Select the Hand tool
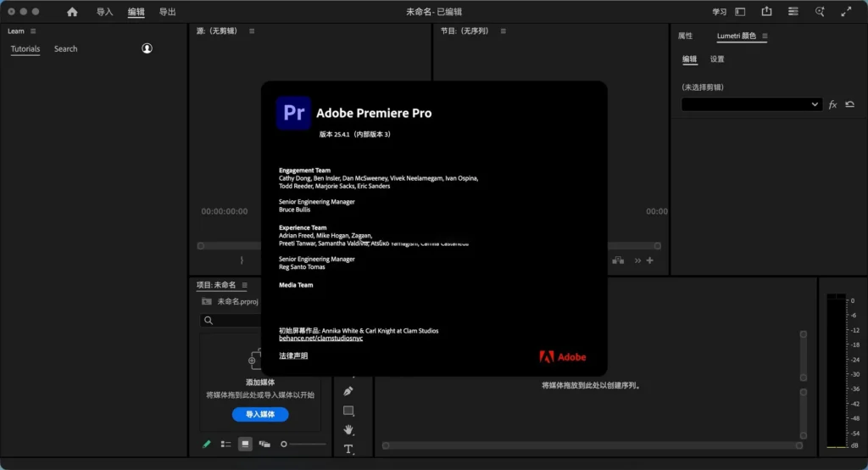The height and width of the screenshot is (470, 868). click(x=348, y=429)
